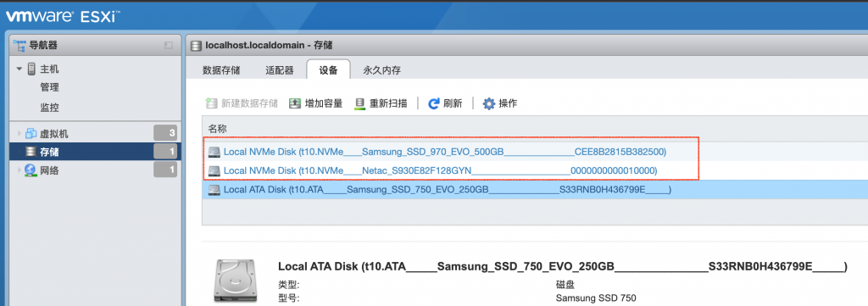
Task: Open 监控 under host
Action: [49, 108]
